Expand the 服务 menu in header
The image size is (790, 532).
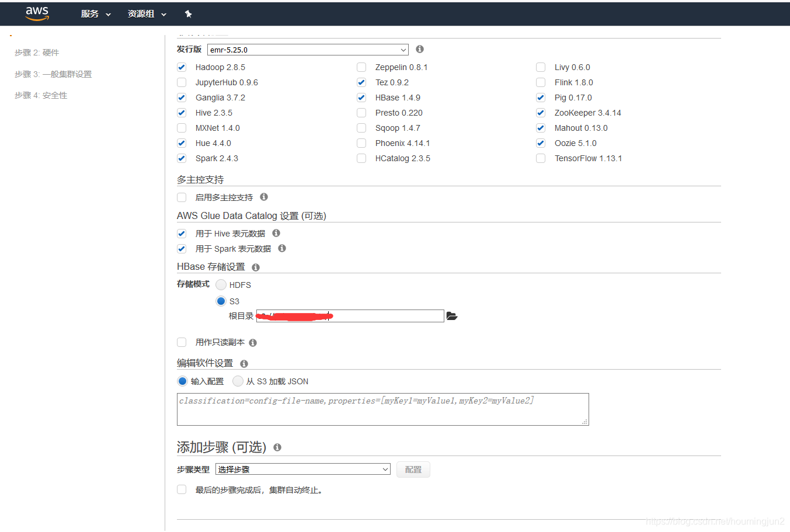point(96,14)
